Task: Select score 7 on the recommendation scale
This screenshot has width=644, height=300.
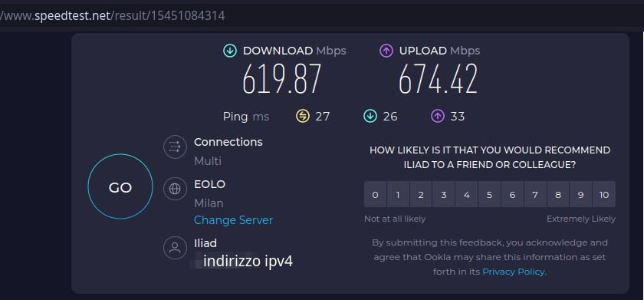Action: tap(535, 194)
